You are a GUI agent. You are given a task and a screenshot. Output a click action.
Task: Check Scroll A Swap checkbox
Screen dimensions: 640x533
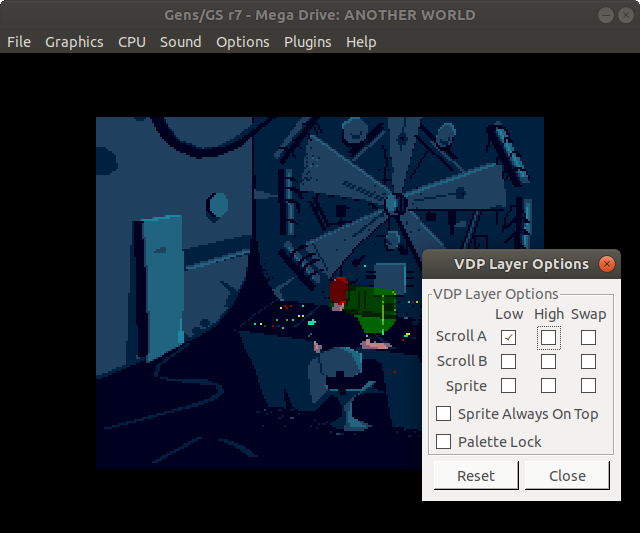(588, 337)
